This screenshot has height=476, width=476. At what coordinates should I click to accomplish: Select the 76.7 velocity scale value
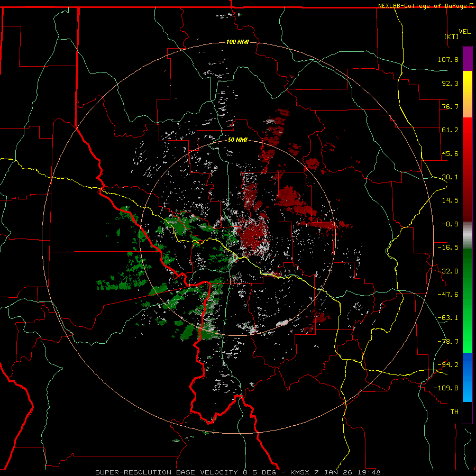450,106
